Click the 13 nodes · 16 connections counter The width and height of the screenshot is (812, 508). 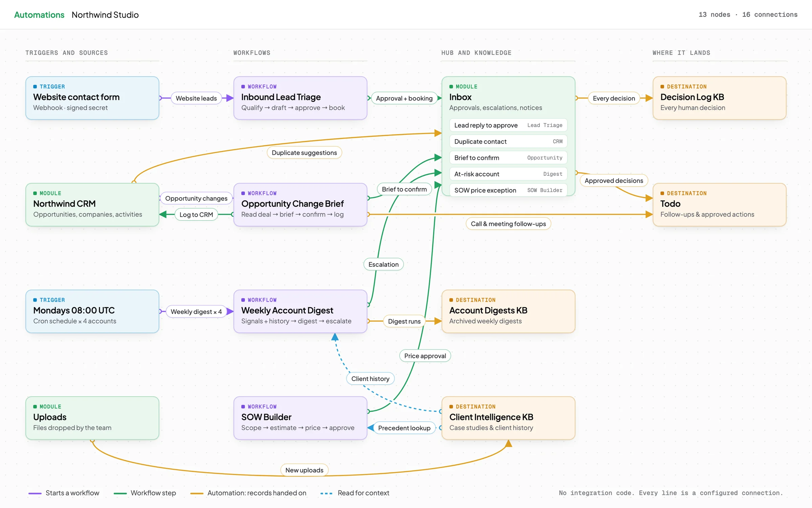748,15
